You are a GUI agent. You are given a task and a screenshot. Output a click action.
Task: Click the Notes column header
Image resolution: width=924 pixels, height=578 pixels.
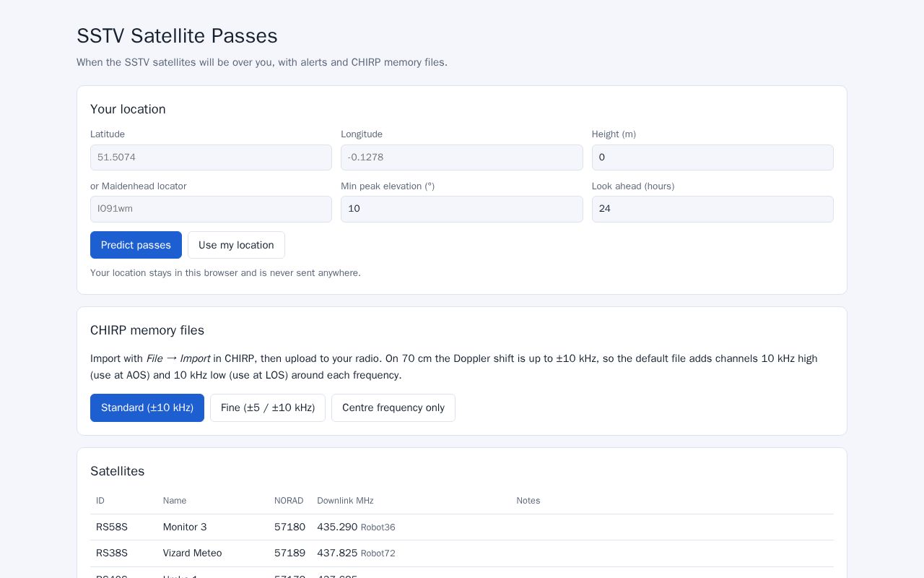coord(528,501)
